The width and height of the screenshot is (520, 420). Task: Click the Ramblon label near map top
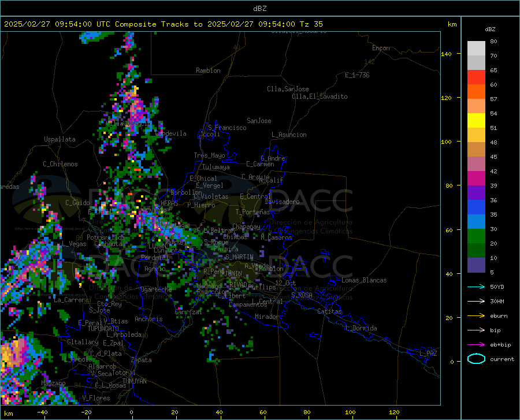(x=208, y=70)
